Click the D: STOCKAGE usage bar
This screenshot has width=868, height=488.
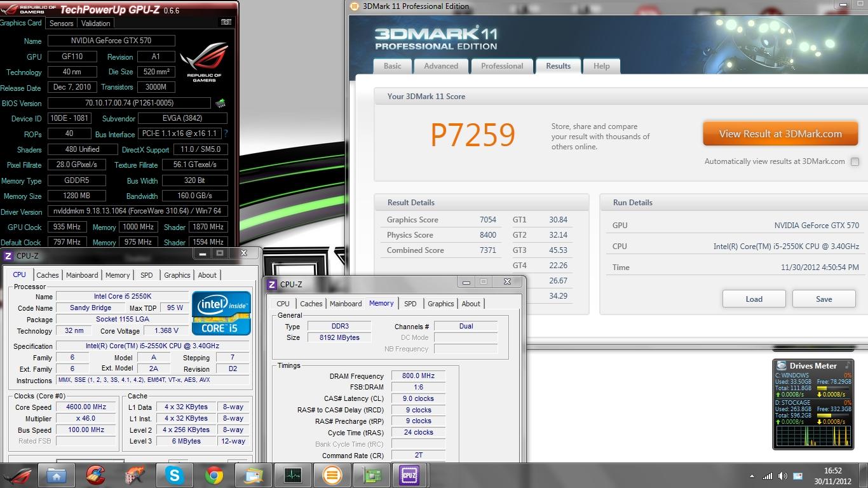click(834, 415)
